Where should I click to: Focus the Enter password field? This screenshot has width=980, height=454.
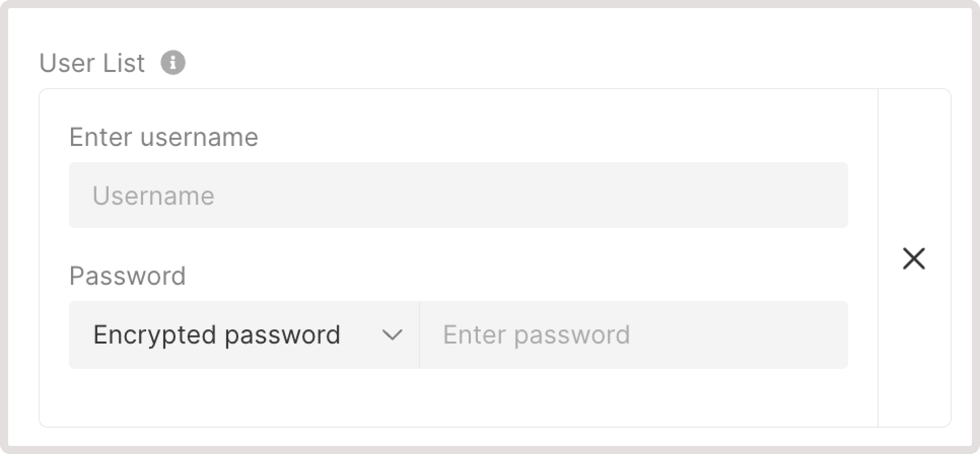point(634,334)
